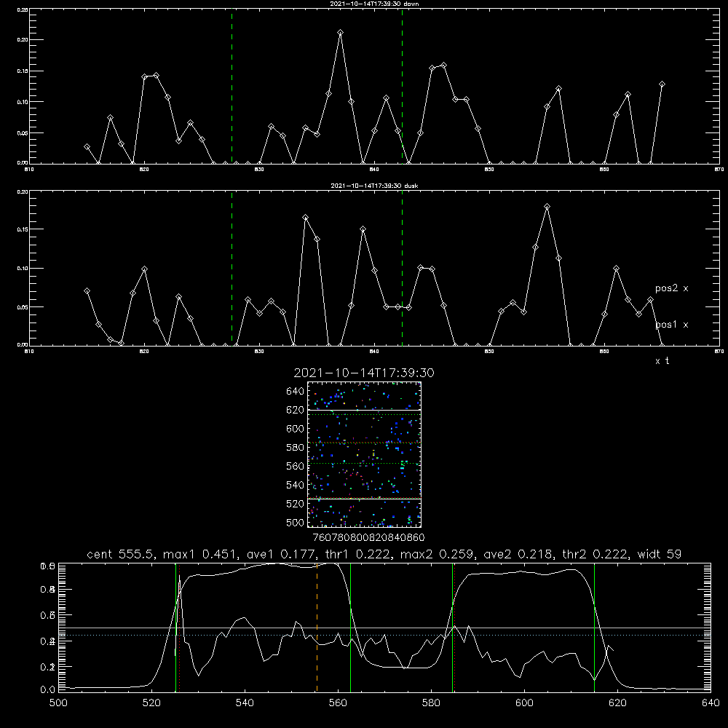Screen dimensions: 728x728
Task: Click the '2021-10-14T17:39:30 dusk' plot title
Action: point(374,186)
